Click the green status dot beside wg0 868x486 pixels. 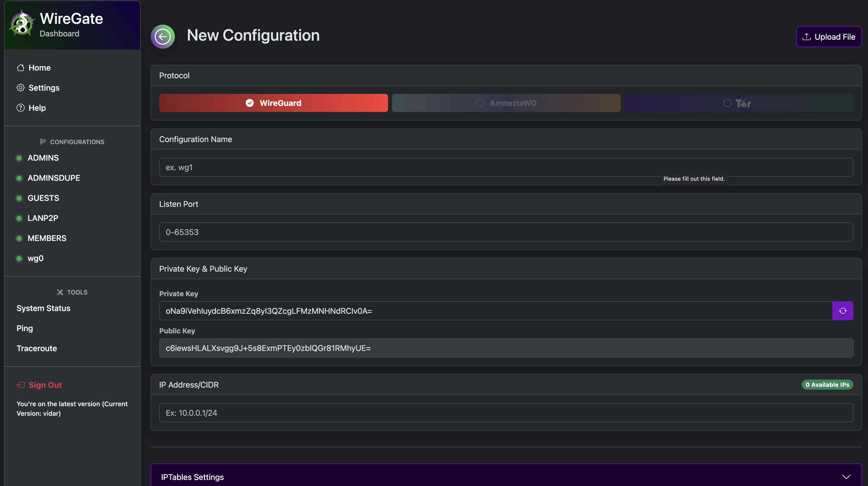coord(19,258)
